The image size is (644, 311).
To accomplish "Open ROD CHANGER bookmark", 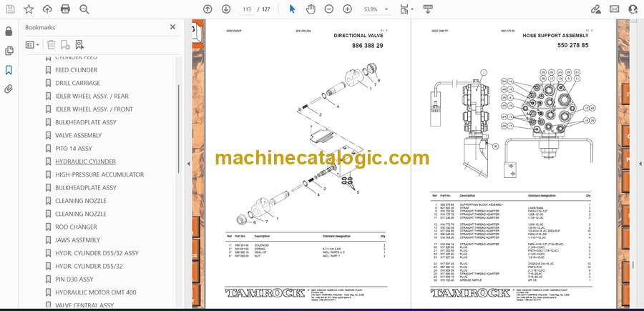I will [76, 227].
